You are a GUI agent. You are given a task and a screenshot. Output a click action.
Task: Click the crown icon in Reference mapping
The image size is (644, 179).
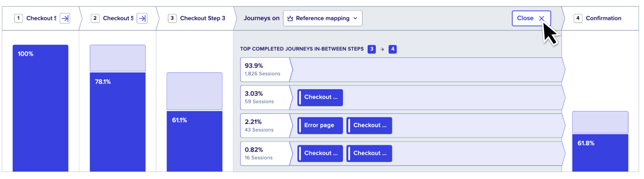[290, 19]
